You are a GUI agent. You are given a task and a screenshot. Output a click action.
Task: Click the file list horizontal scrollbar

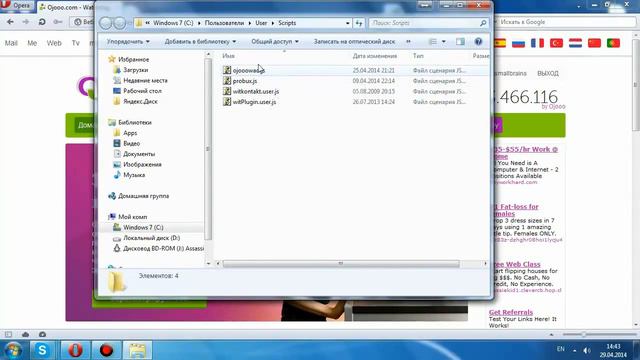(340, 264)
